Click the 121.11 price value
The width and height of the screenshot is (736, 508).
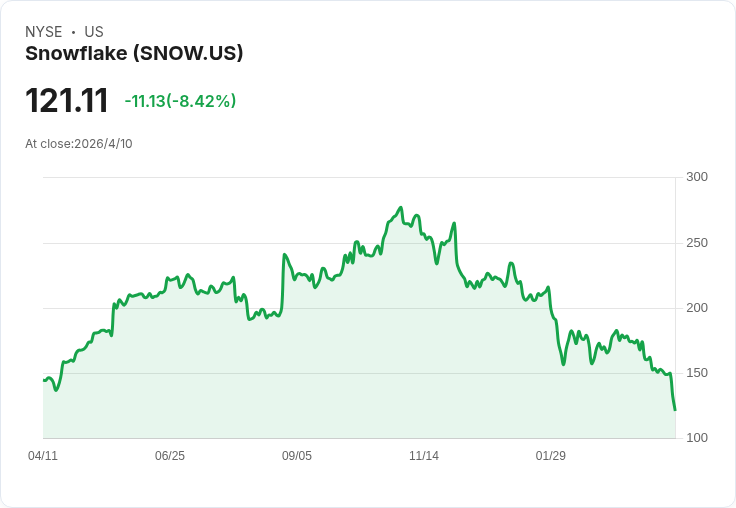[x=67, y=100]
